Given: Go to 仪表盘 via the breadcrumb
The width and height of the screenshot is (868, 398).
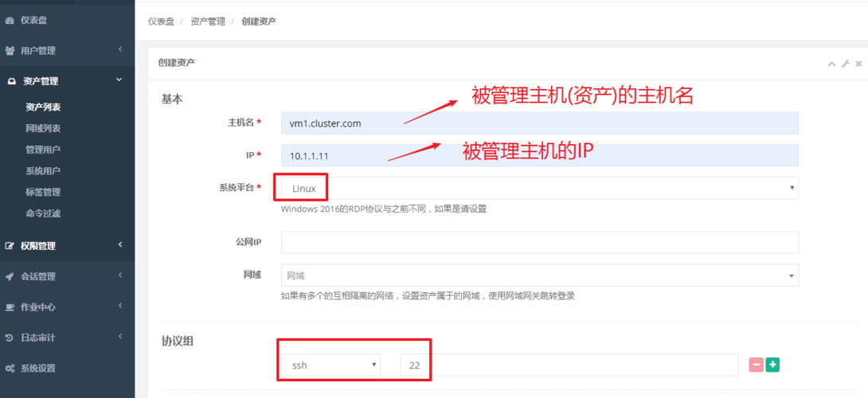Looking at the screenshot, I should (x=161, y=21).
